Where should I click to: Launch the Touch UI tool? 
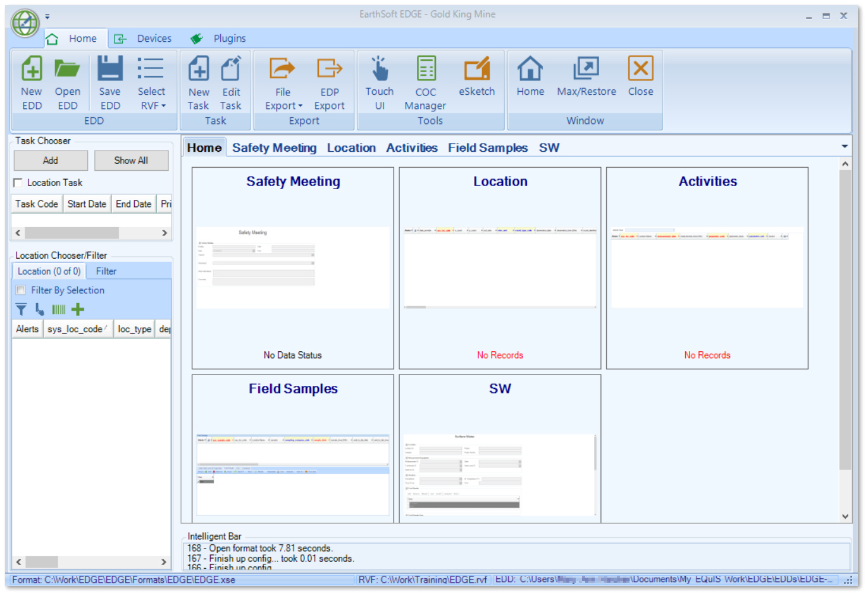pos(380,84)
